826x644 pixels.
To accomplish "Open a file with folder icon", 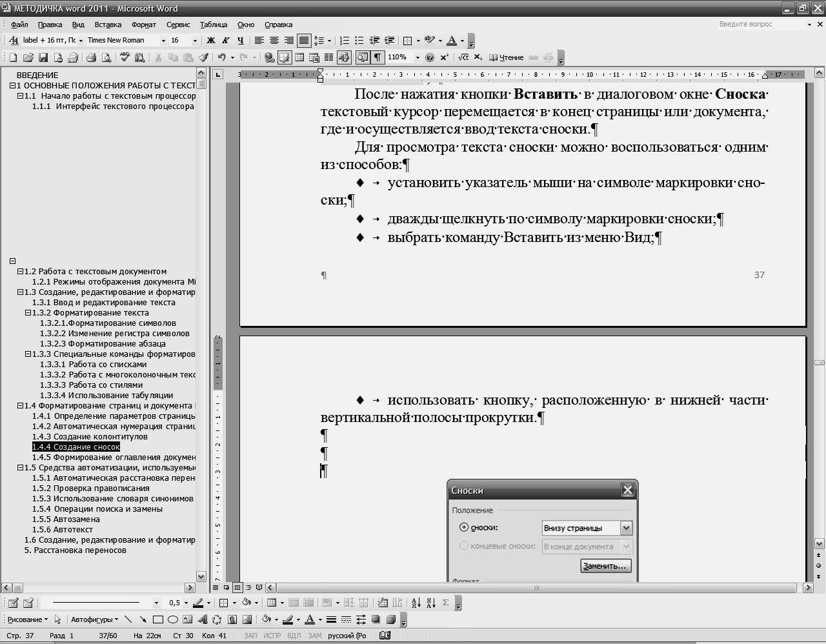I will pos(28,57).
